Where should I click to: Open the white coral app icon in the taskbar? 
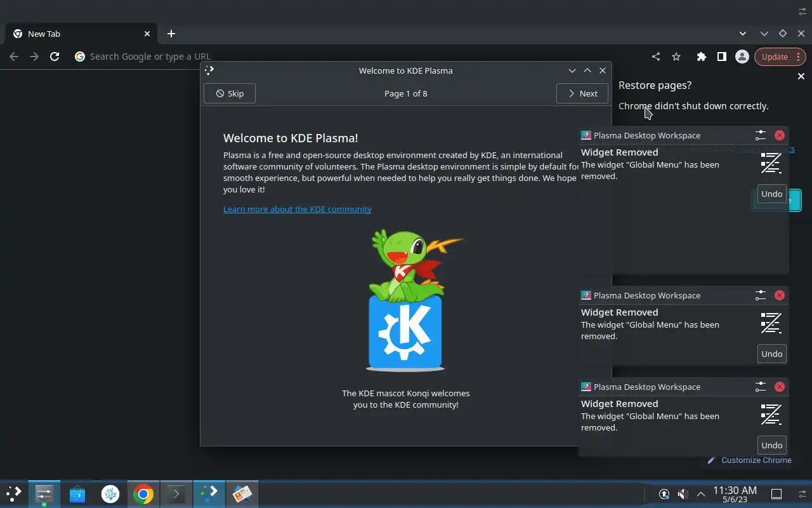pyautogui.click(x=110, y=494)
